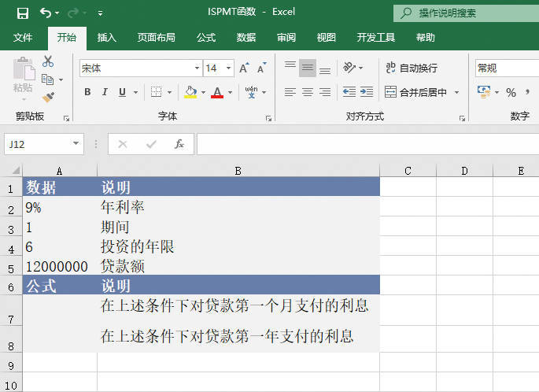539x392 pixels.
Task: Toggle Bold formatting
Action: pos(87,92)
